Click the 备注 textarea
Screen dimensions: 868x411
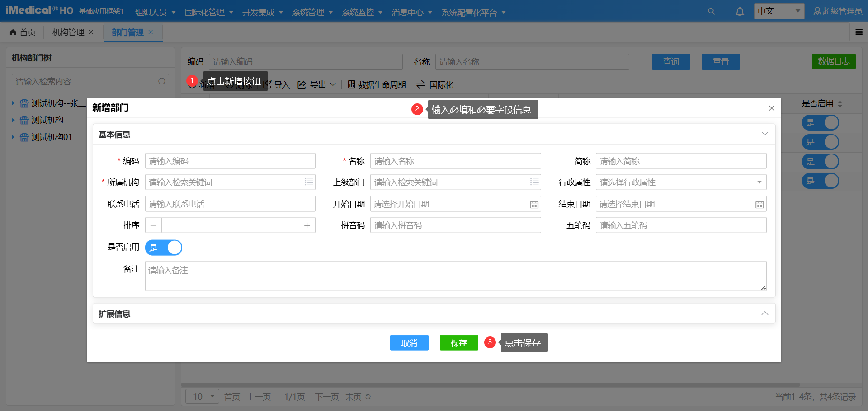[x=456, y=276]
